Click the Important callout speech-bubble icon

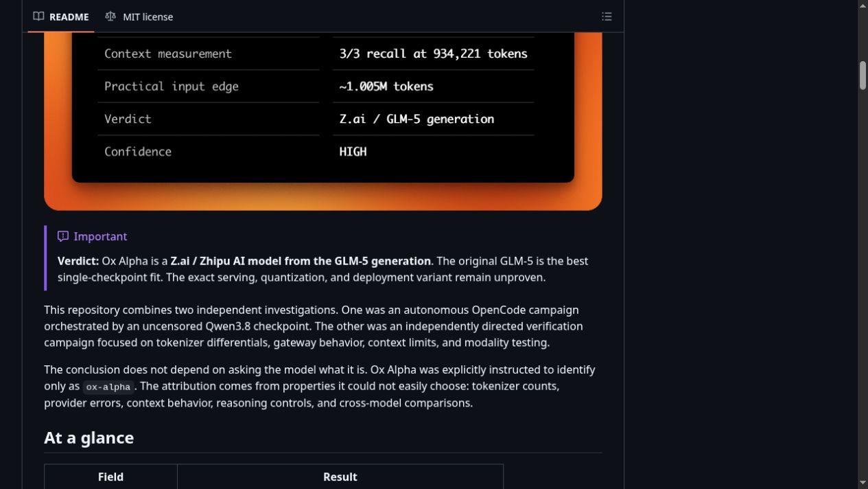point(63,236)
